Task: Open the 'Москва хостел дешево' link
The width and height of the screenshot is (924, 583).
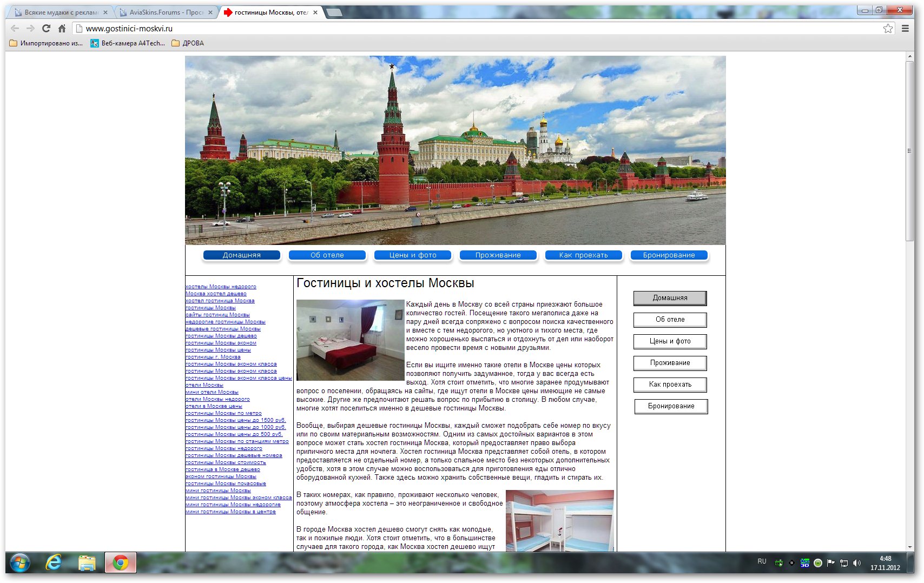Action: coord(216,294)
